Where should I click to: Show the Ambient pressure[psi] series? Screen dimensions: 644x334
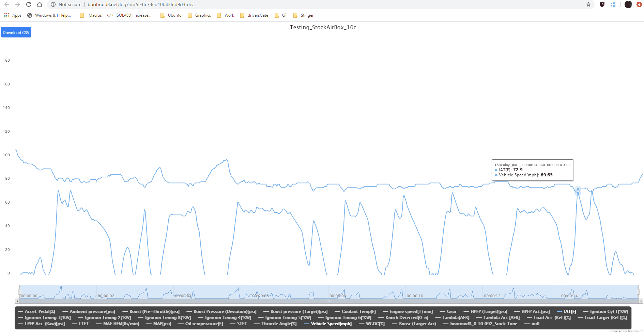click(x=89, y=312)
